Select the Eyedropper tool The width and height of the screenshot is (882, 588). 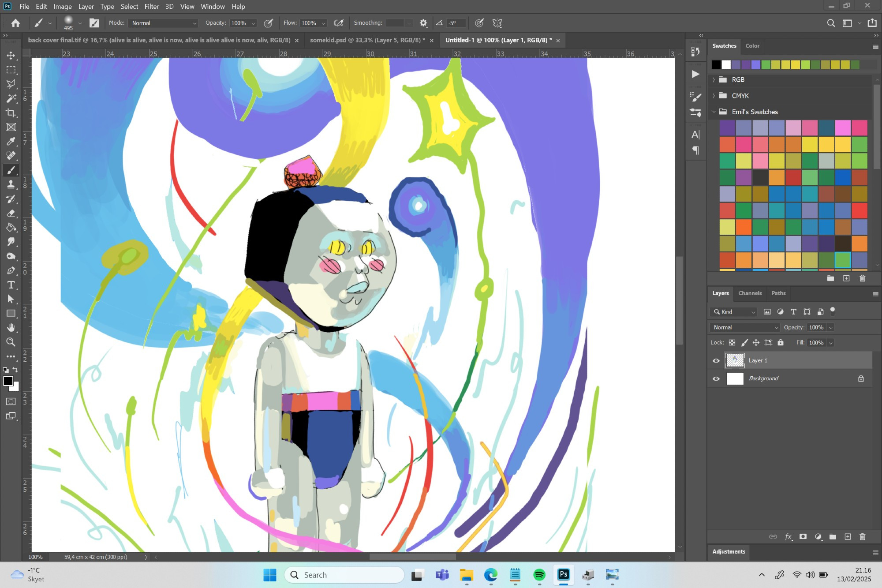click(x=11, y=141)
